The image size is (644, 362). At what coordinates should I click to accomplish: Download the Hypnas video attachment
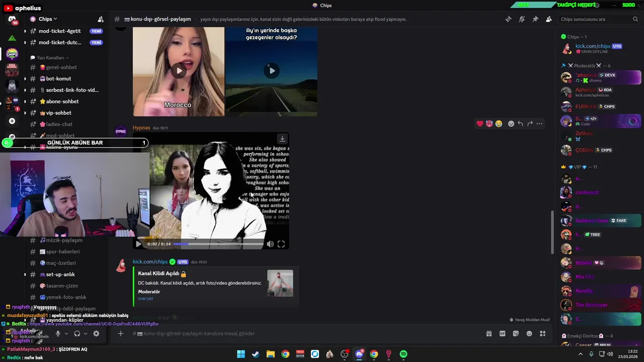click(282, 139)
